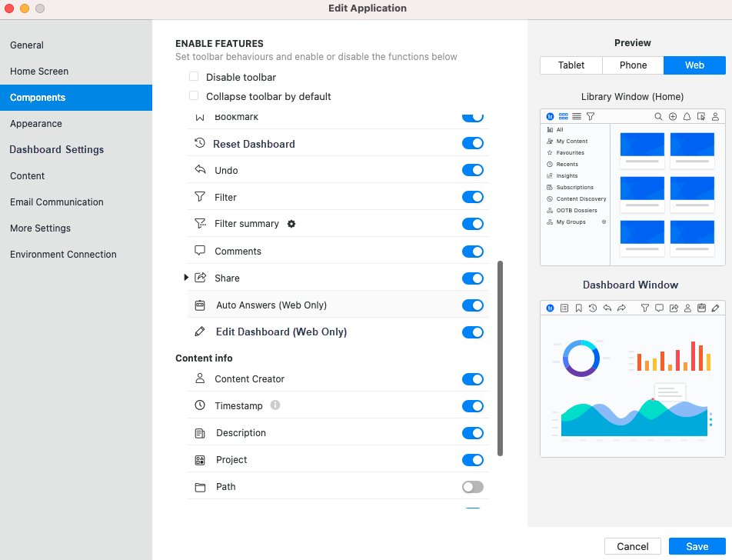Expand the Share options triangle
Viewport: 732px width, 560px height.
coord(186,278)
